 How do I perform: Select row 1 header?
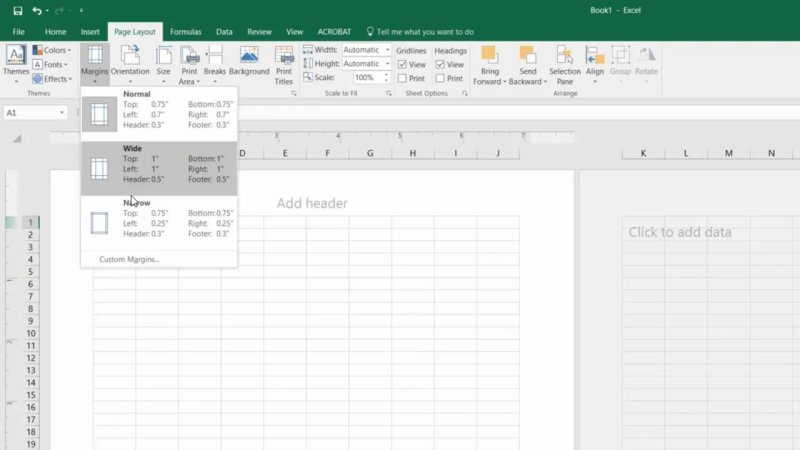click(31, 222)
